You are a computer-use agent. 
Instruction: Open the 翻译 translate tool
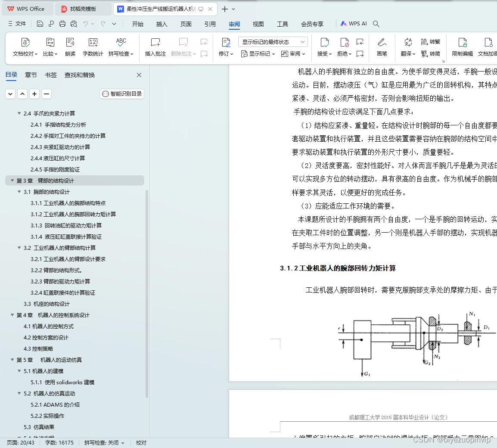(x=408, y=47)
